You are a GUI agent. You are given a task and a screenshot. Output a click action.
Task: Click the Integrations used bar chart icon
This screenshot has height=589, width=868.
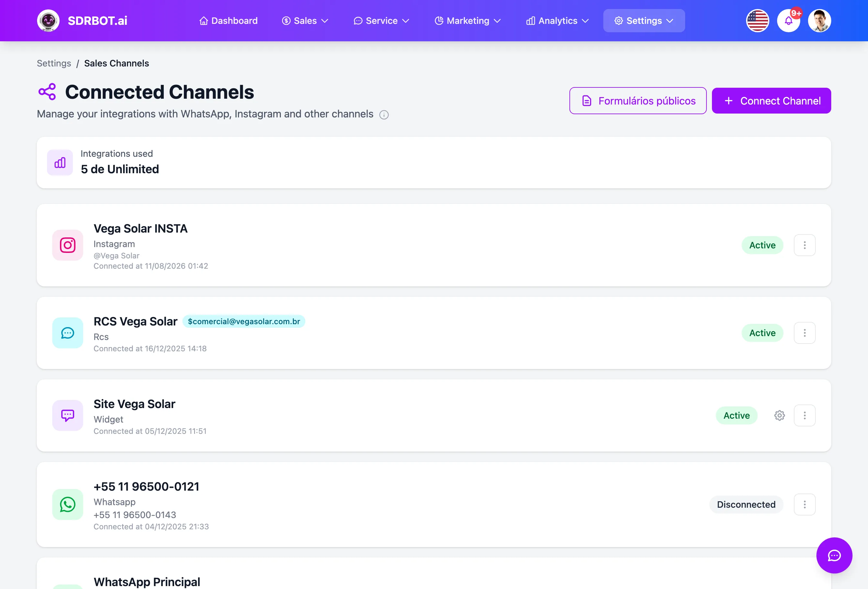(x=60, y=163)
